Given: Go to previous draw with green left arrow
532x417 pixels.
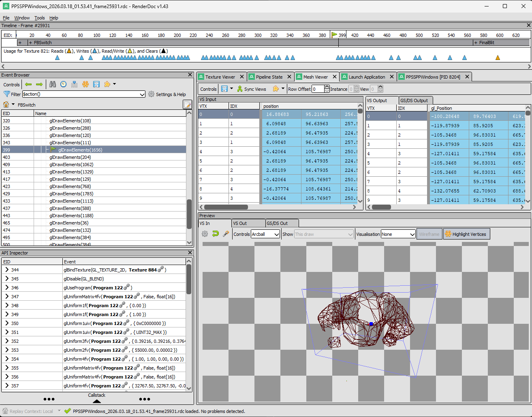Looking at the screenshot, I should click(x=28, y=84).
